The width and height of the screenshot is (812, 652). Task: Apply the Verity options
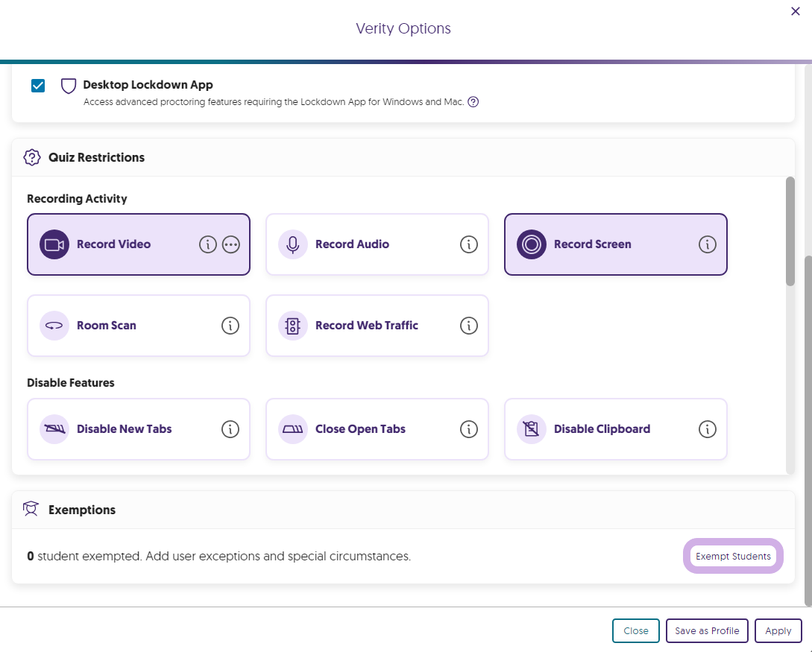tap(778, 631)
